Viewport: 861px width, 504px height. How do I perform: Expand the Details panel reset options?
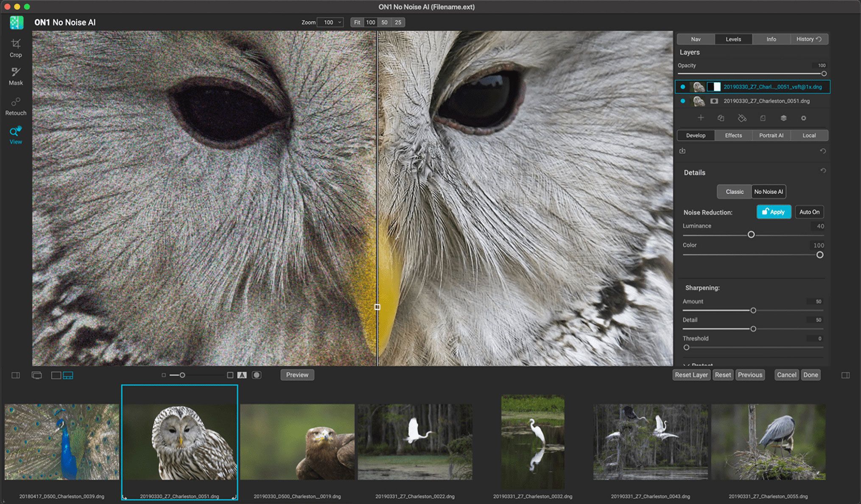[823, 171]
